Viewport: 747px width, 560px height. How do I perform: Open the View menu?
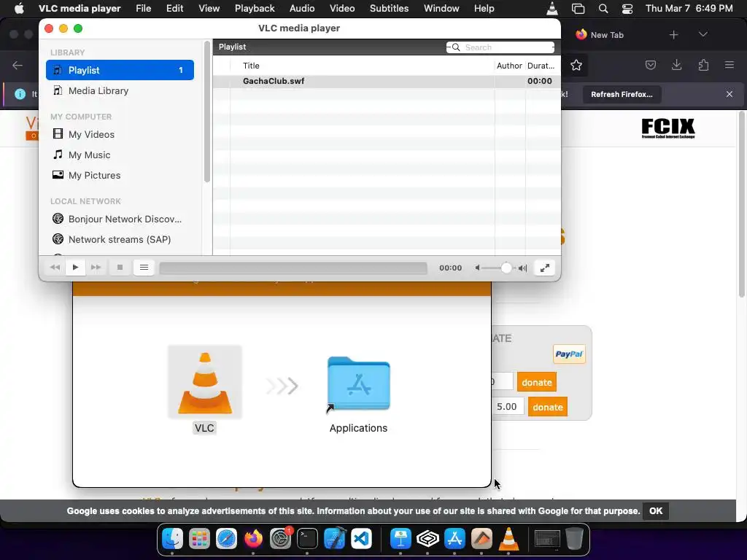209,8
